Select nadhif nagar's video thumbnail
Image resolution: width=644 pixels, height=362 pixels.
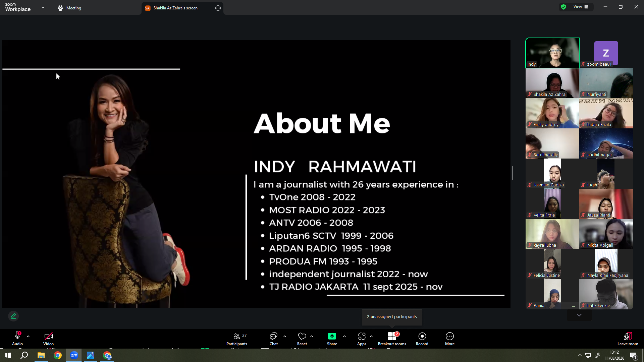(x=606, y=143)
